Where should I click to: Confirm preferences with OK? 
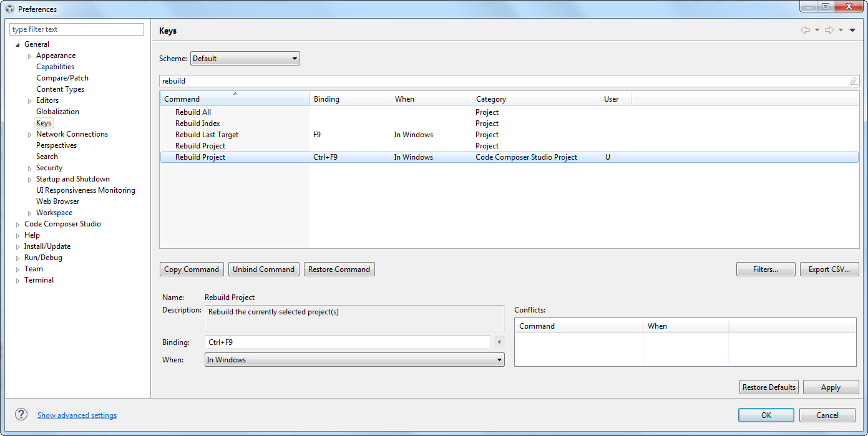[766, 415]
